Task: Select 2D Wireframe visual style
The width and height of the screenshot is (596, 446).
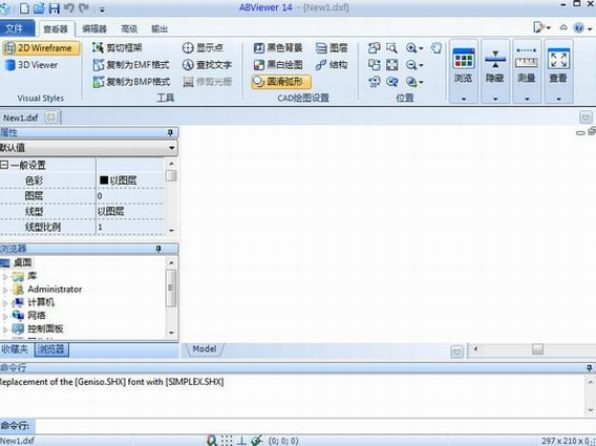Action: point(41,48)
